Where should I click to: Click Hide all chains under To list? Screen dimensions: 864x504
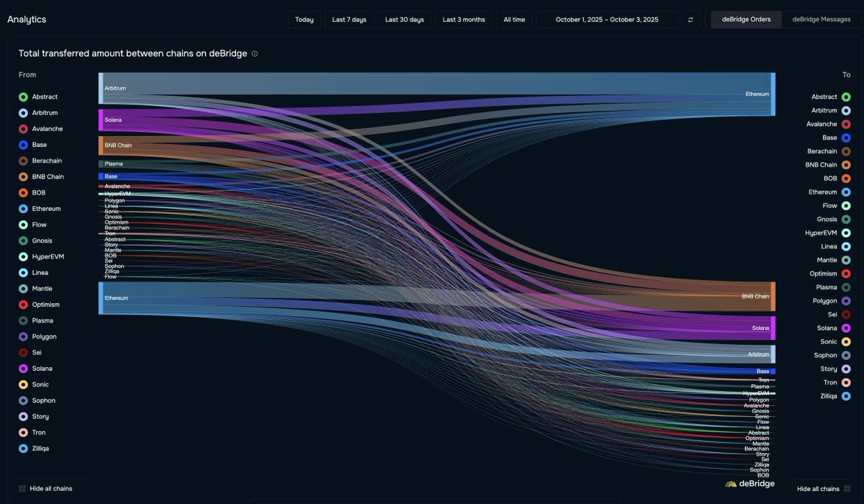(x=818, y=488)
